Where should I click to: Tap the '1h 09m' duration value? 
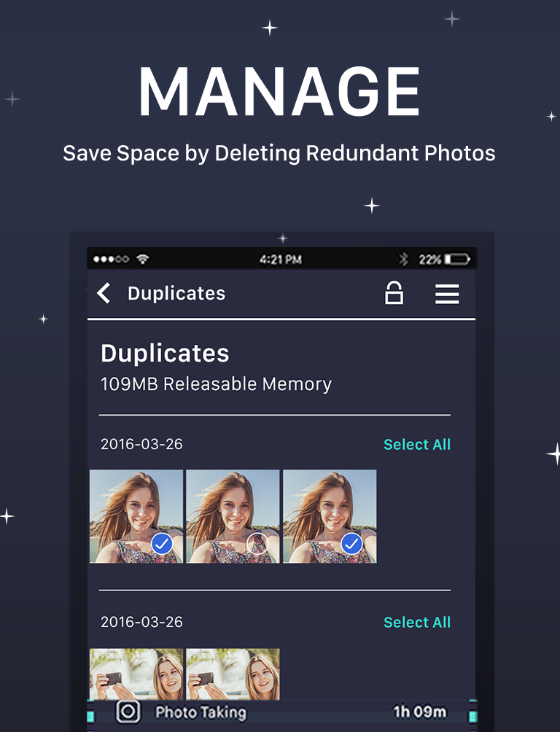click(420, 712)
